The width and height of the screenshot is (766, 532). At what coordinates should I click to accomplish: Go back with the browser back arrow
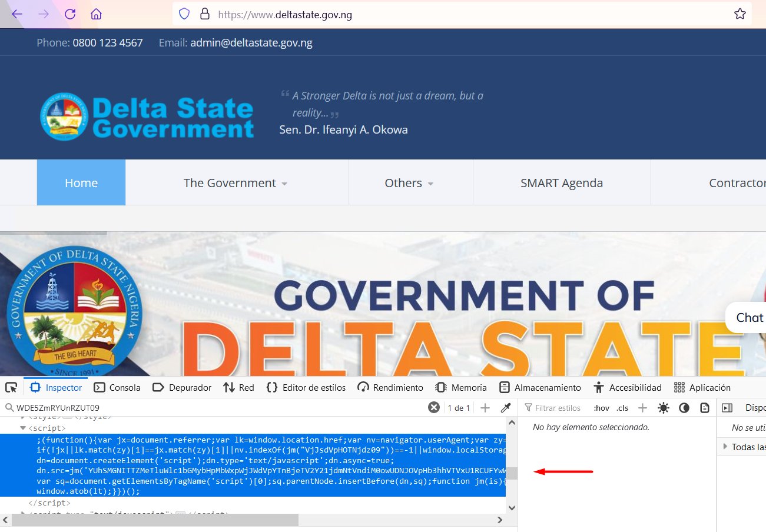point(17,14)
